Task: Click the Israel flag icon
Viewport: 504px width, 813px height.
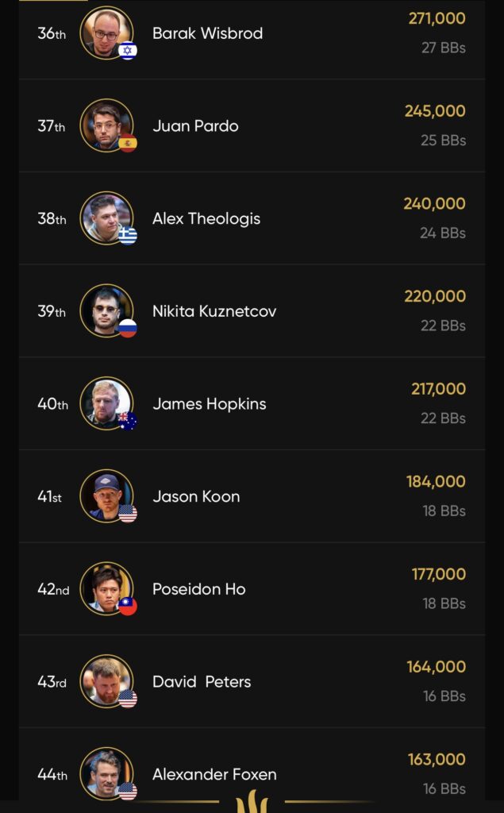Action: point(128,51)
